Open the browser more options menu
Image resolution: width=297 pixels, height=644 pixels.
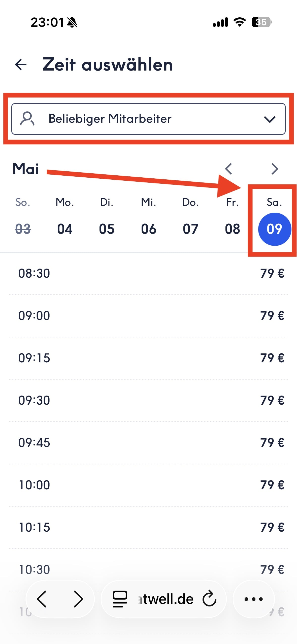pos(253,599)
